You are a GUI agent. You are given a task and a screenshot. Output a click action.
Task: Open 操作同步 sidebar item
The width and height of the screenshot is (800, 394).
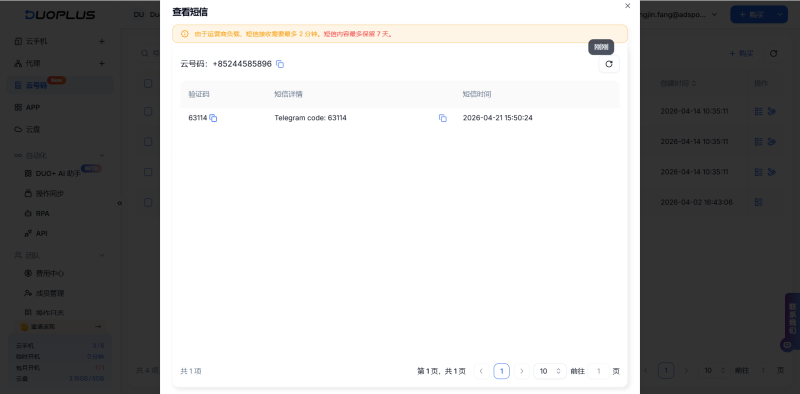point(49,193)
